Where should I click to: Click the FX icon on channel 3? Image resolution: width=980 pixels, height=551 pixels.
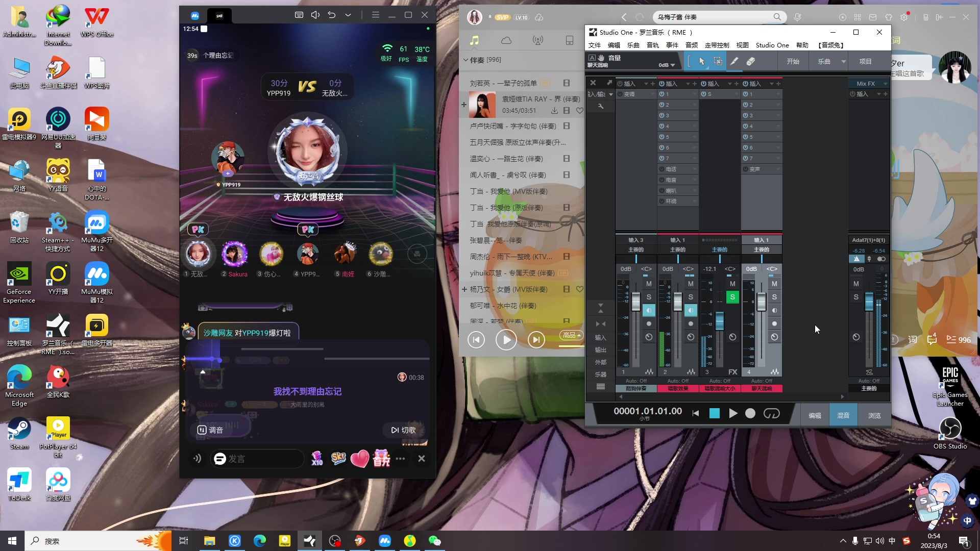(732, 372)
